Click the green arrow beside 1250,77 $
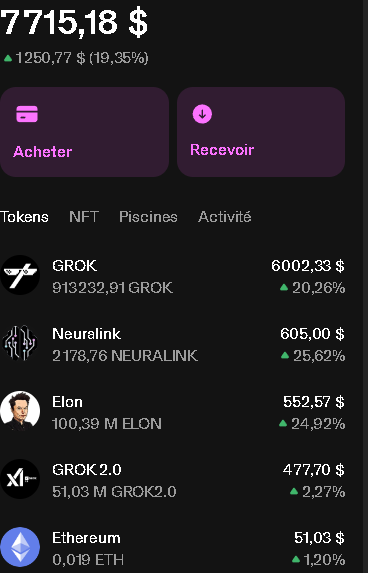 pos(8,58)
